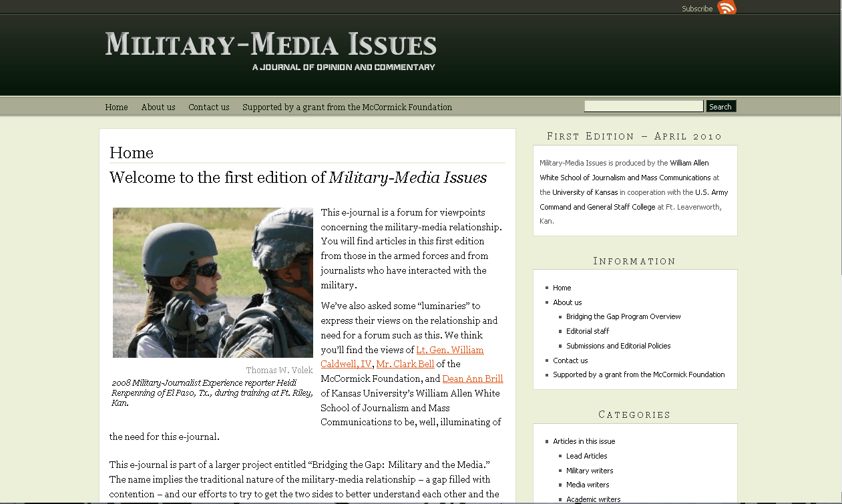Screen dimensions: 842x504
Task: Click the Search button
Action: (x=720, y=105)
